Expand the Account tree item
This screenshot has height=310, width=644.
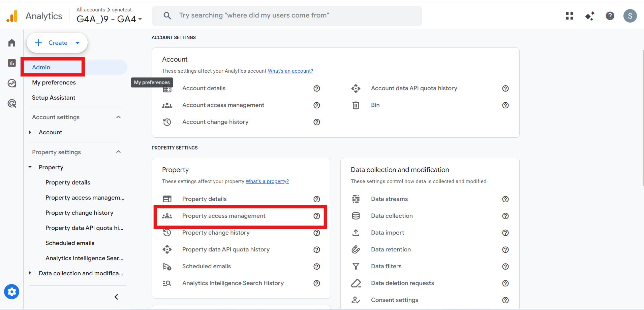[x=30, y=132]
